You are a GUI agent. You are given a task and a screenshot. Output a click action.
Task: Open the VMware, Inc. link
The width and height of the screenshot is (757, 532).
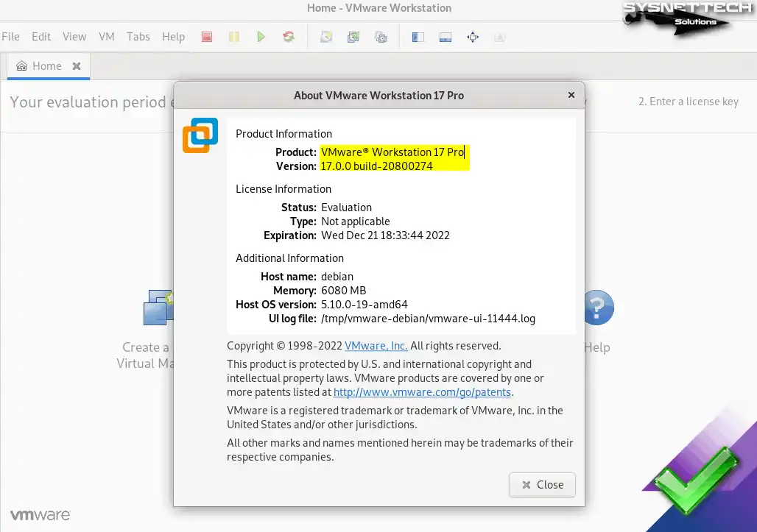[x=376, y=346]
